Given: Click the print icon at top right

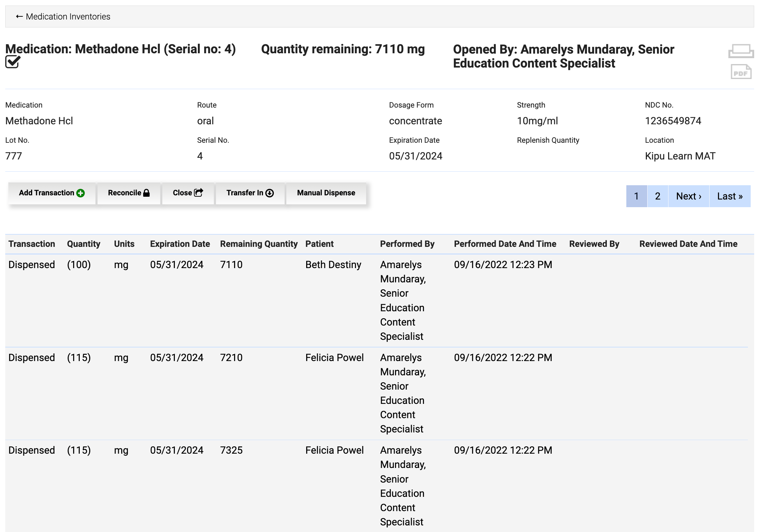Looking at the screenshot, I should click(x=741, y=51).
